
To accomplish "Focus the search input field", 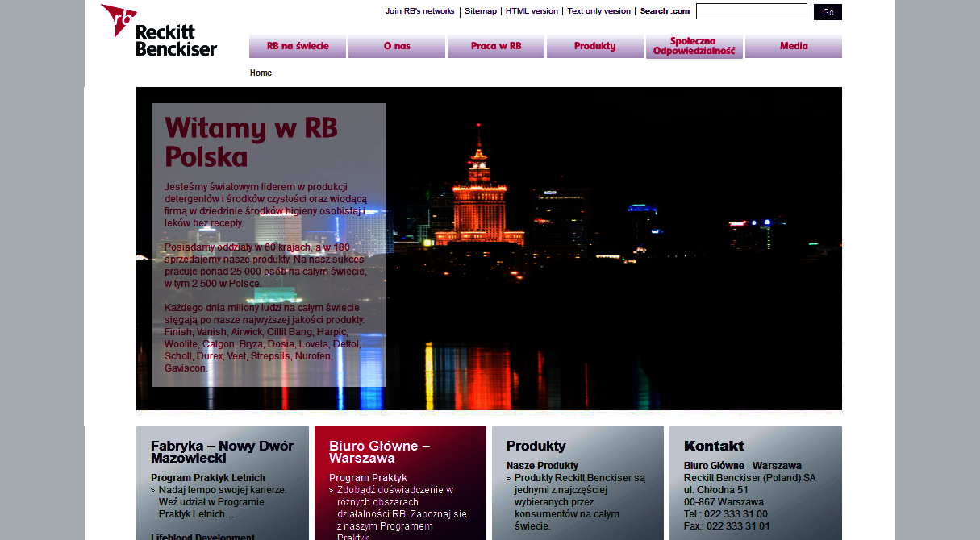I will click(752, 11).
